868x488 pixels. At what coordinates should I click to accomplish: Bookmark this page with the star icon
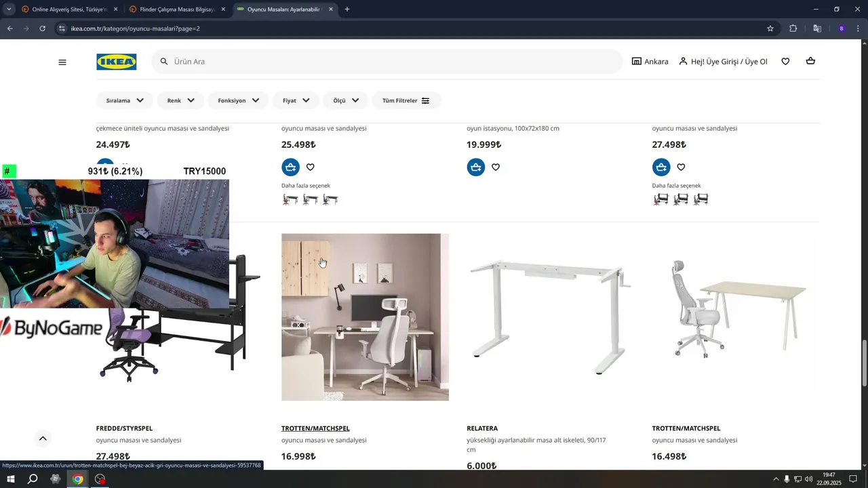[770, 28]
